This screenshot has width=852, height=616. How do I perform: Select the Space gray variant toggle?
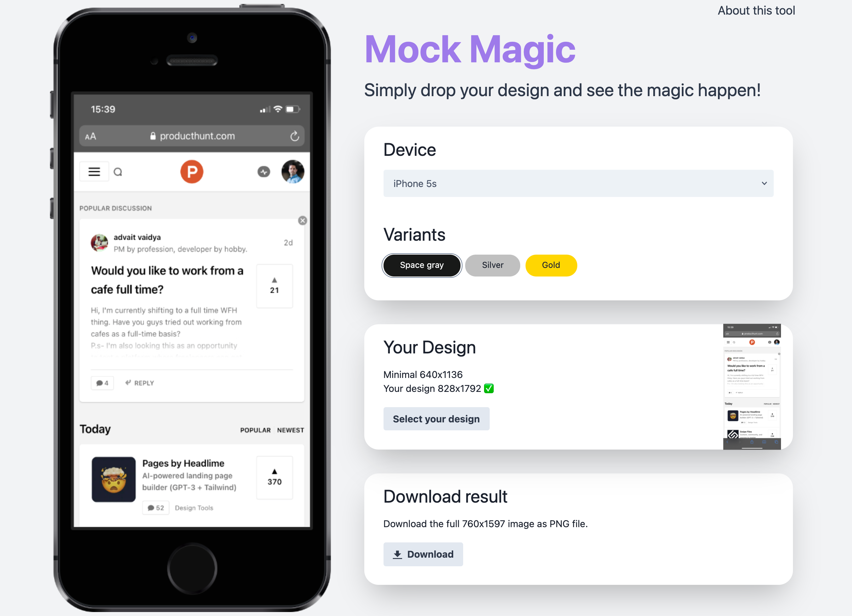tap(422, 266)
